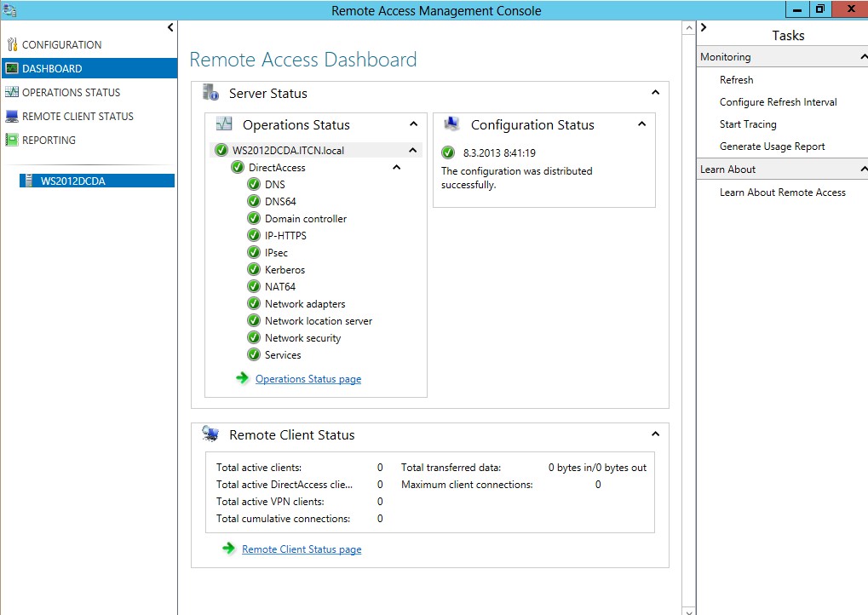The height and width of the screenshot is (615, 868).
Task: Open Reporting from the navigation pane
Action: tap(49, 140)
